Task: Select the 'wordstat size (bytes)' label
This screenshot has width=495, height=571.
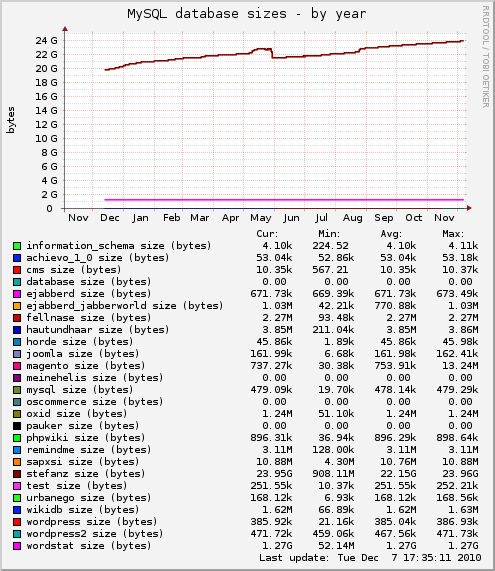Action: pyautogui.click(x=89, y=546)
